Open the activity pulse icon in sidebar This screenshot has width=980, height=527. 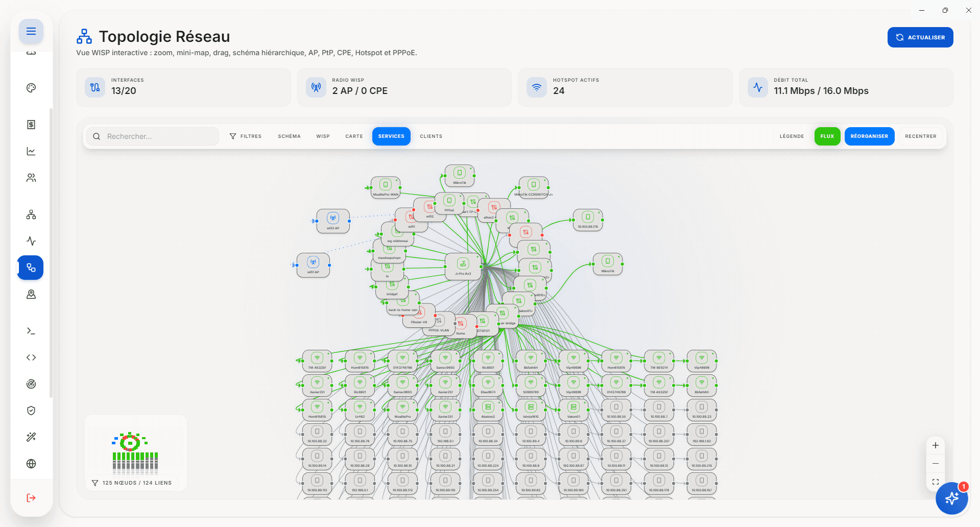point(31,241)
